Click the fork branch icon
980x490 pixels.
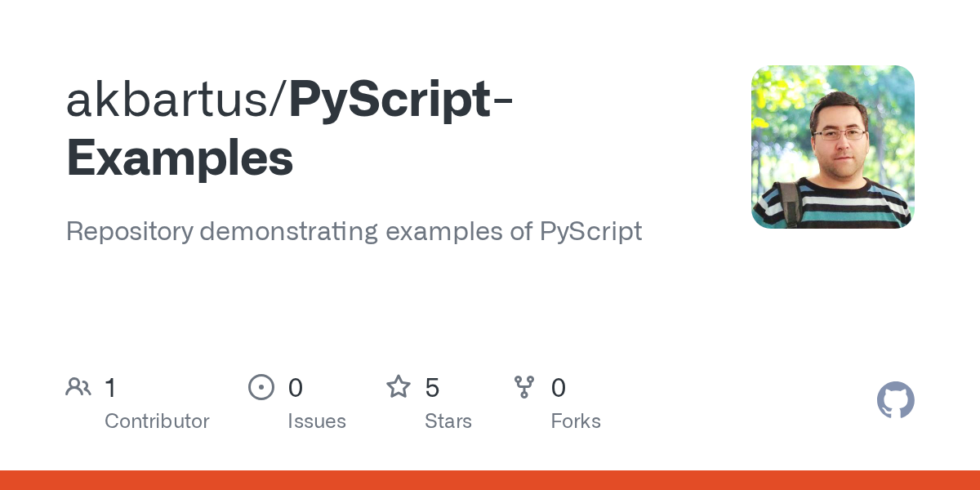click(x=524, y=387)
